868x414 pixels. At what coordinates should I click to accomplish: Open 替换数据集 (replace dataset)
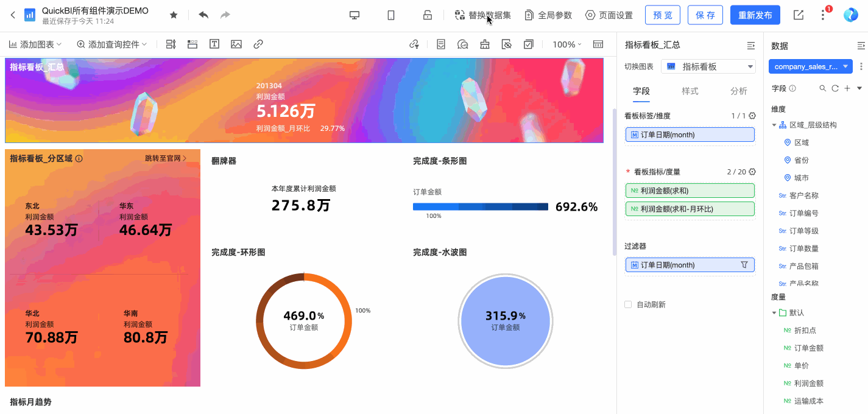click(x=483, y=15)
